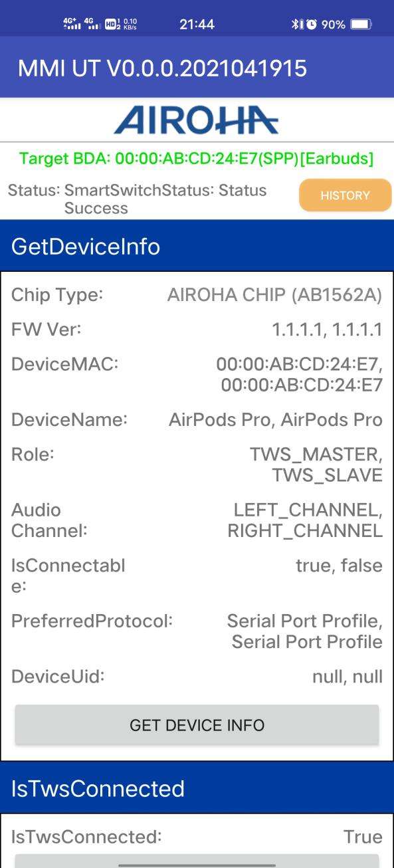394x868 pixels.
Task: Tap the FW Ver value 1.1.1.1
Action: pyautogui.click(x=327, y=330)
